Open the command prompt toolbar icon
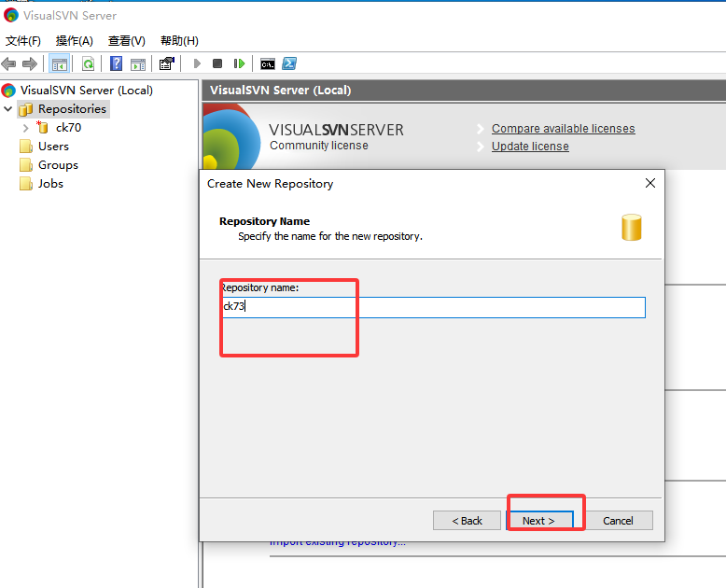726x588 pixels. (268, 63)
